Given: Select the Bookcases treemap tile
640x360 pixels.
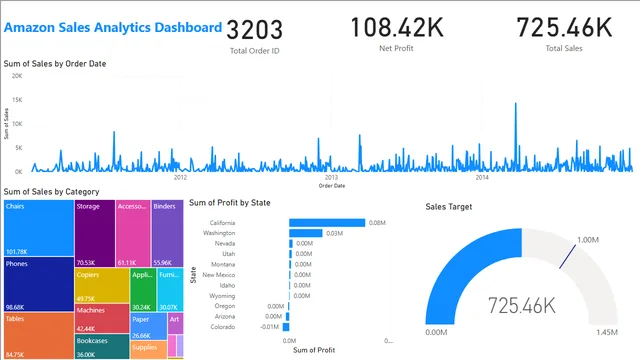Looking at the screenshot, I should [x=102, y=347].
